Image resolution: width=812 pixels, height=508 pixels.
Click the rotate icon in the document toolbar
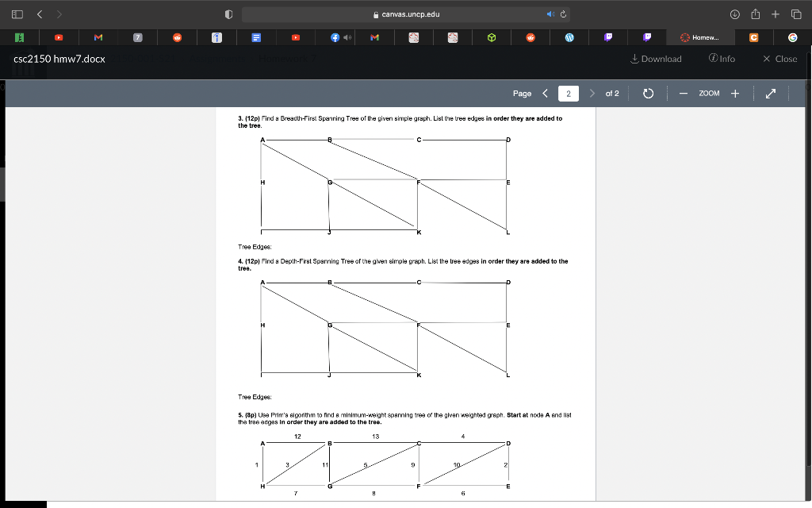coord(648,93)
